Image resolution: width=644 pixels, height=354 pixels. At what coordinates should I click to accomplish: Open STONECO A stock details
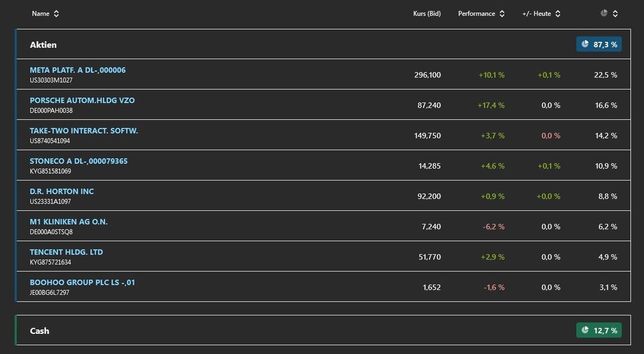[x=79, y=161]
